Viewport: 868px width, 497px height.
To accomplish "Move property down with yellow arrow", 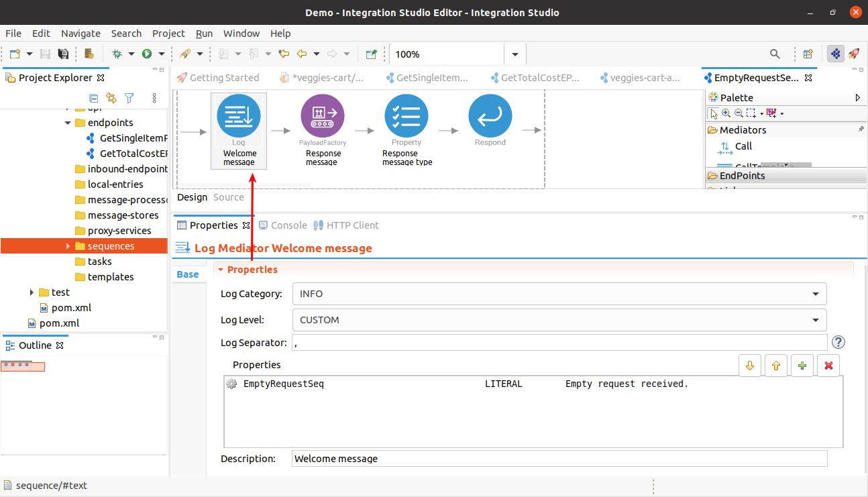I will point(750,366).
